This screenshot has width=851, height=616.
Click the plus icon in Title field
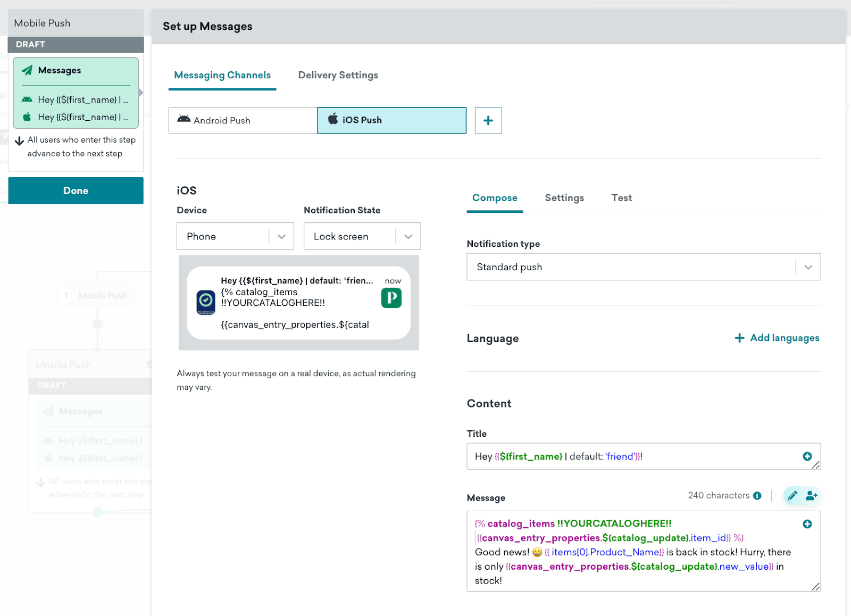tap(807, 456)
